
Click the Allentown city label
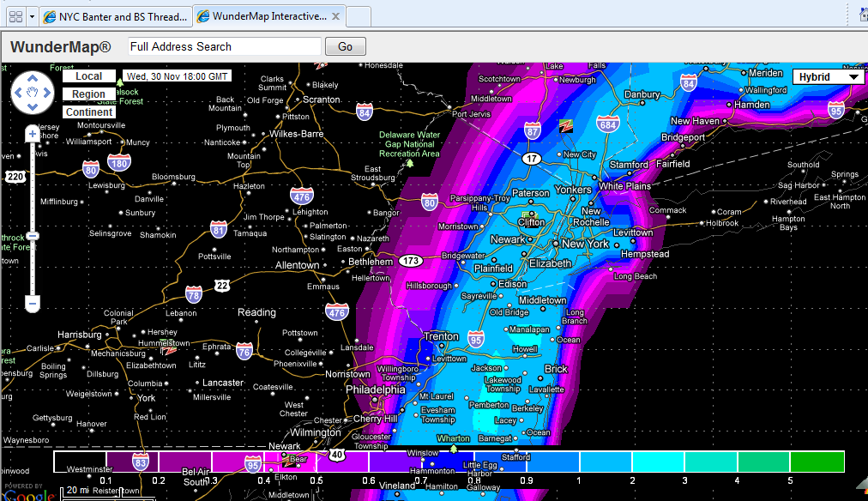[298, 265]
